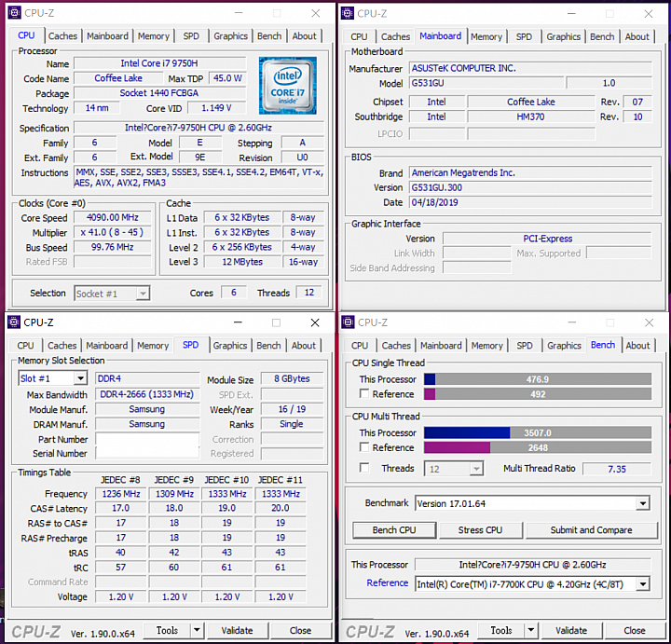This screenshot has height=644, width=671.
Task: Open the Reference processor i7-7700K dropdown
Action: click(x=642, y=584)
